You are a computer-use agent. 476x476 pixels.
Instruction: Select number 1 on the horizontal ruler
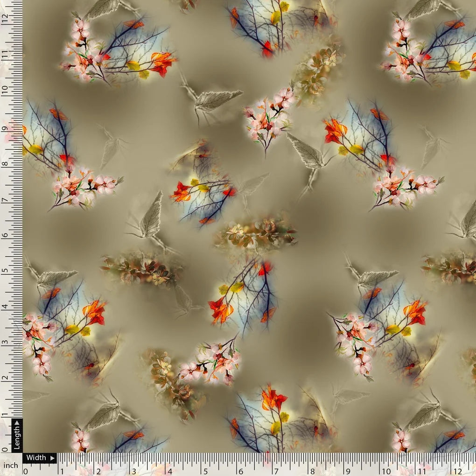point(62,471)
